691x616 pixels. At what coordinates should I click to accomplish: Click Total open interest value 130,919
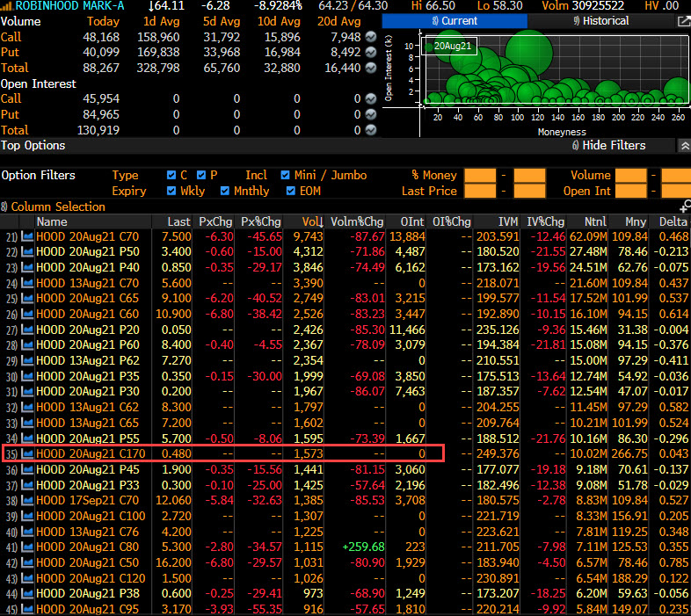click(97, 130)
